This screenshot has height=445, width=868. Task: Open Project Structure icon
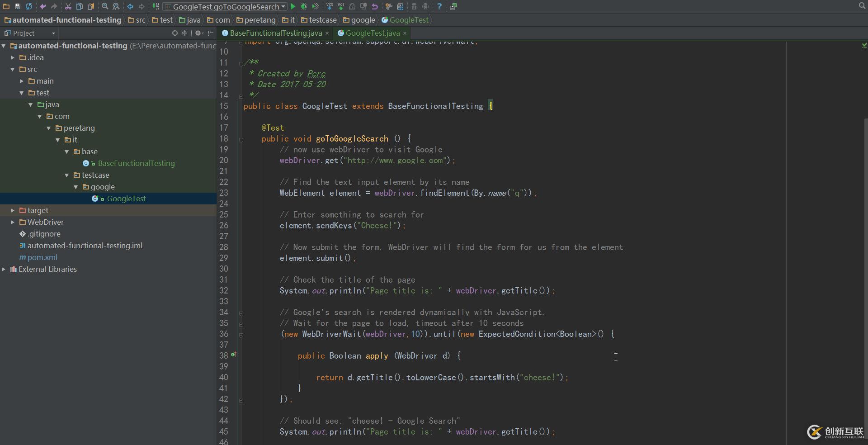400,6
